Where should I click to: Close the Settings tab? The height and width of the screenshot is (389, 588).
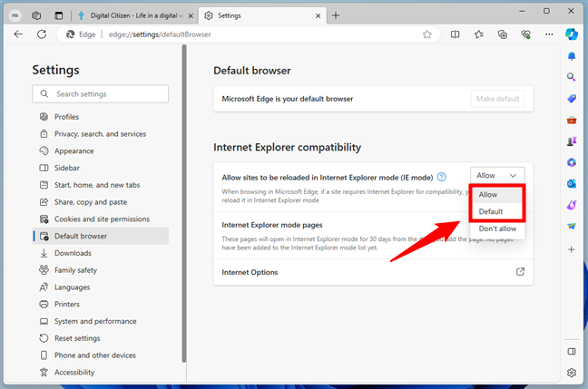pyautogui.click(x=318, y=15)
